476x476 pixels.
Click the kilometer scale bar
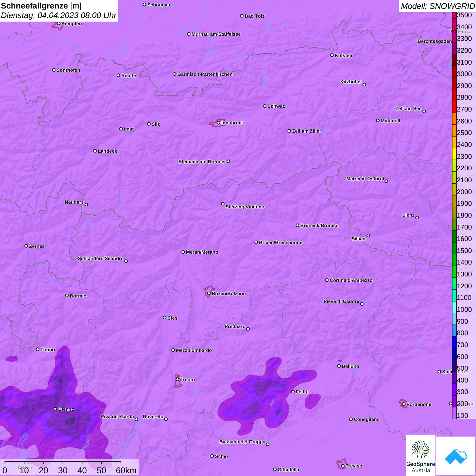[63, 462]
